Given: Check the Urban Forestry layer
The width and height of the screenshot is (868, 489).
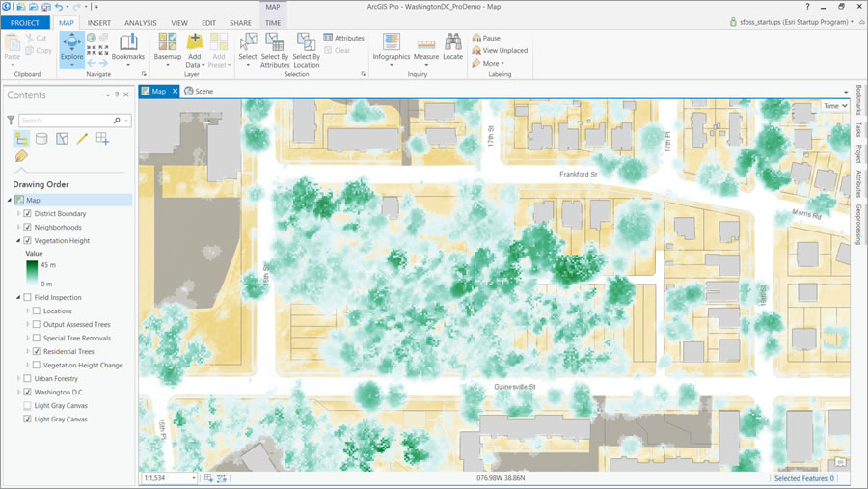Looking at the screenshot, I should click(28, 378).
